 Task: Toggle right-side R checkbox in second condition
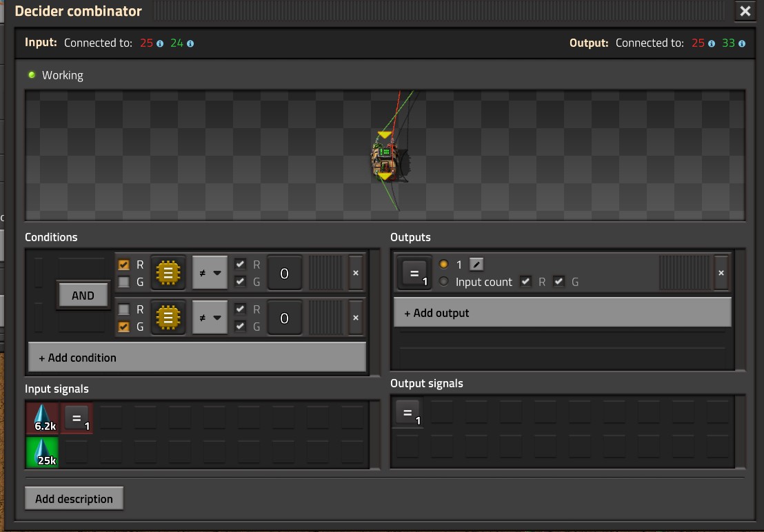(x=240, y=309)
